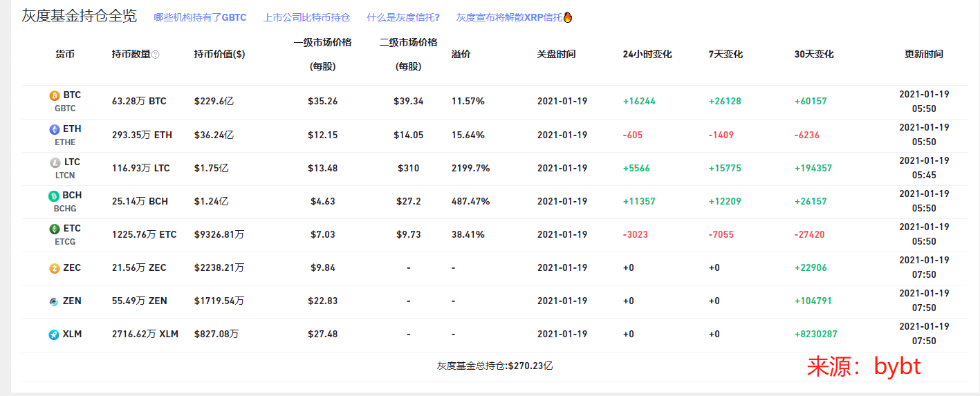
Task: Click the 2199.7% premium cell
Action: [x=470, y=168]
